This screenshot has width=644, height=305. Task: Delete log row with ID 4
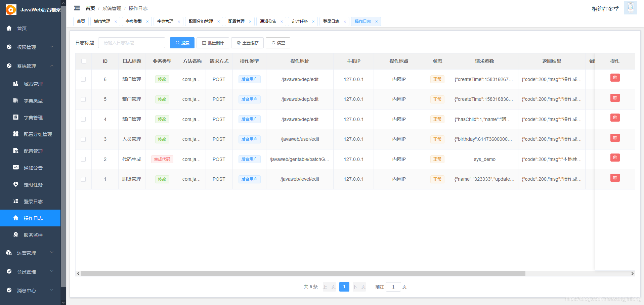point(615,118)
